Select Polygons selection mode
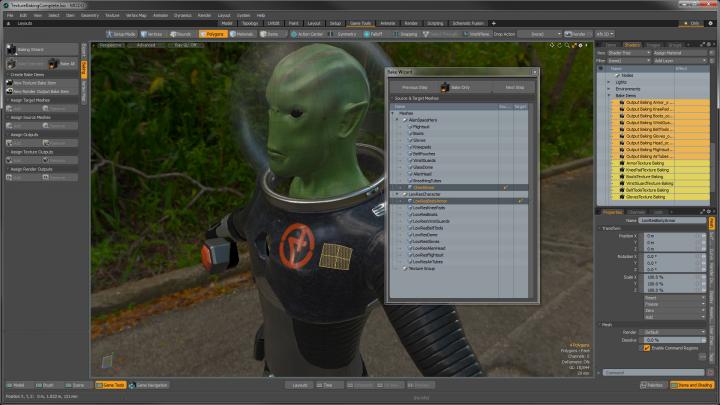This screenshot has width=720, height=405. [x=215, y=33]
